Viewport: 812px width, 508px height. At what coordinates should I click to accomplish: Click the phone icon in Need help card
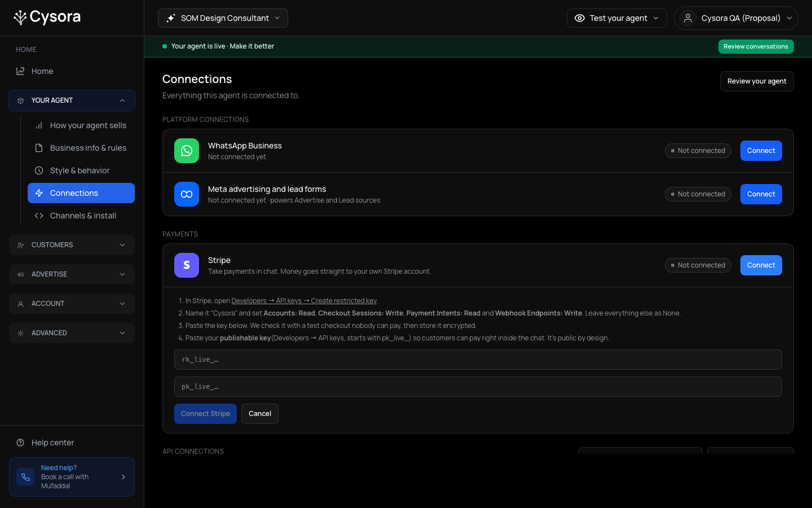click(x=25, y=477)
